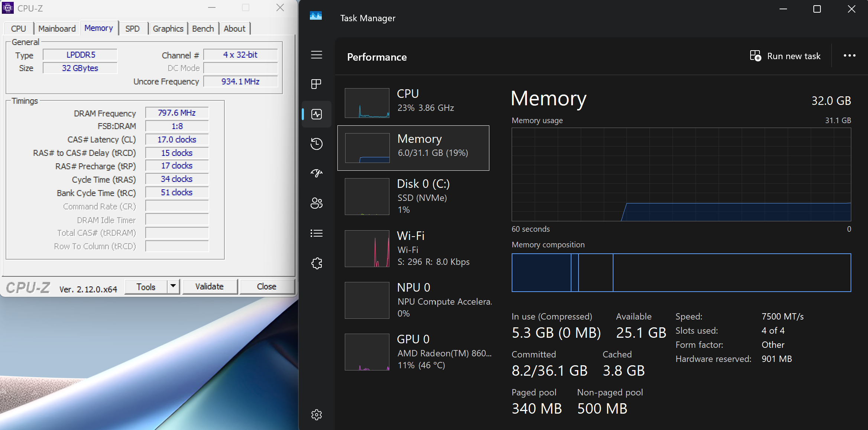Image resolution: width=868 pixels, height=430 pixels.
Task: Click the Committed value 8.2/36.1 GB
Action: (x=550, y=371)
